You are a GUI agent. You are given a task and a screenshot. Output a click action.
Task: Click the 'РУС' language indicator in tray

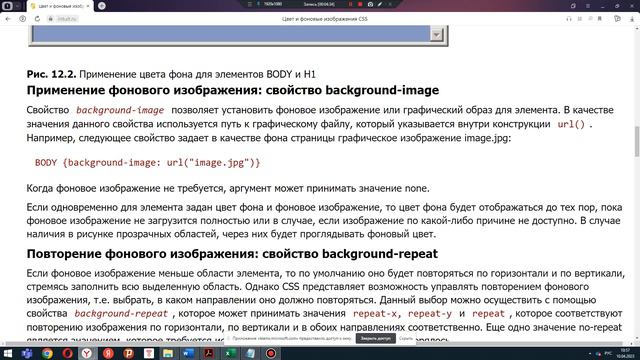pyautogui.click(x=608, y=353)
